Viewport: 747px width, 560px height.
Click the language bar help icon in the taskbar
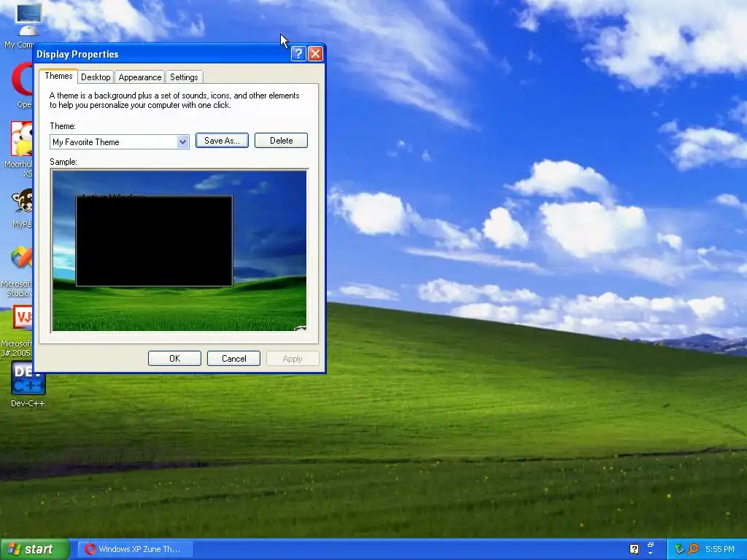[634, 549]
